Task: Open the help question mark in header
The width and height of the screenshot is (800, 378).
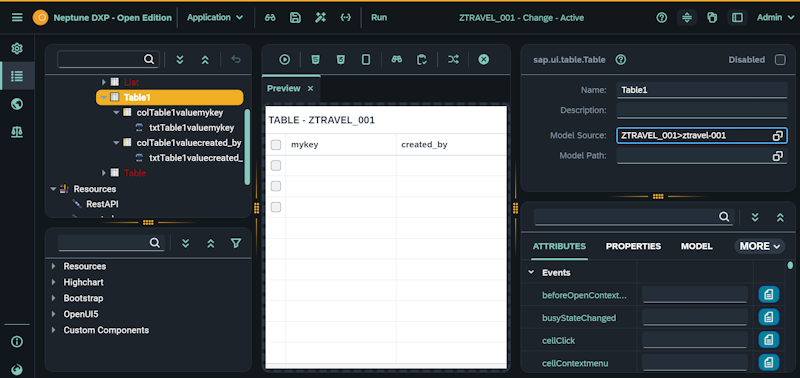Action: [x=662, y=18]
